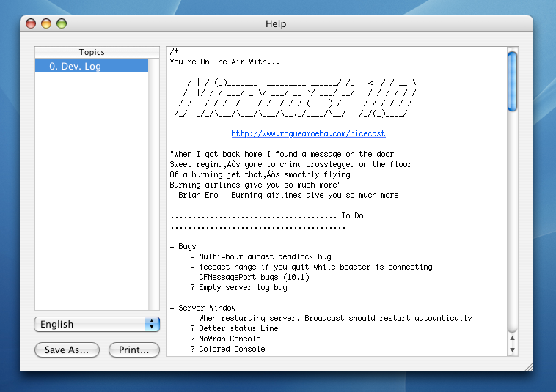Click the scroll down arrow
This screenshot has height=392, width=556.
click(x=512, y=350)
